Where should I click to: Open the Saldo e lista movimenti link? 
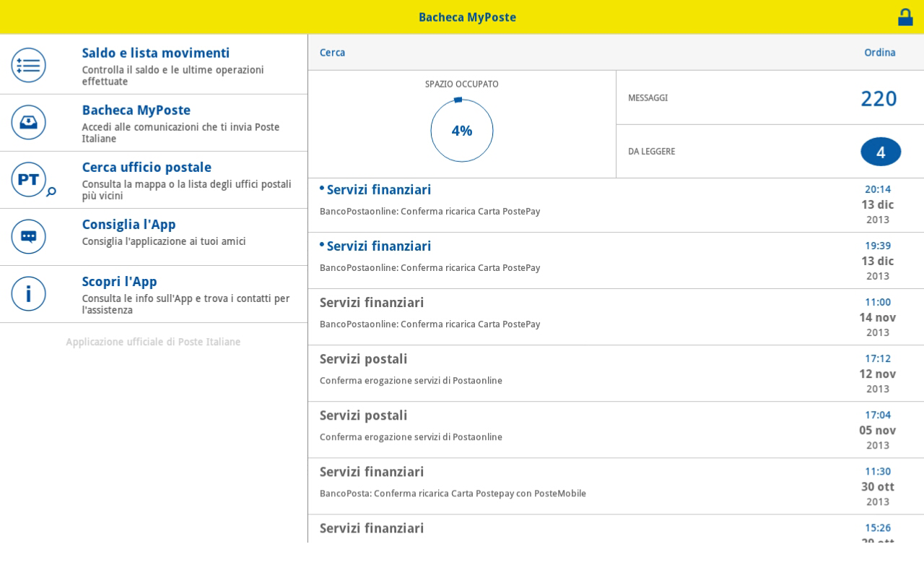(156, 53)
